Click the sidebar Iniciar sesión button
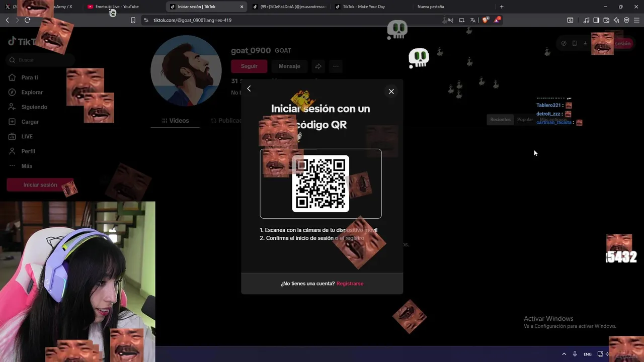The height and width of the screenshot is (362, 644). pyautogui.click(x=40, y=185)
